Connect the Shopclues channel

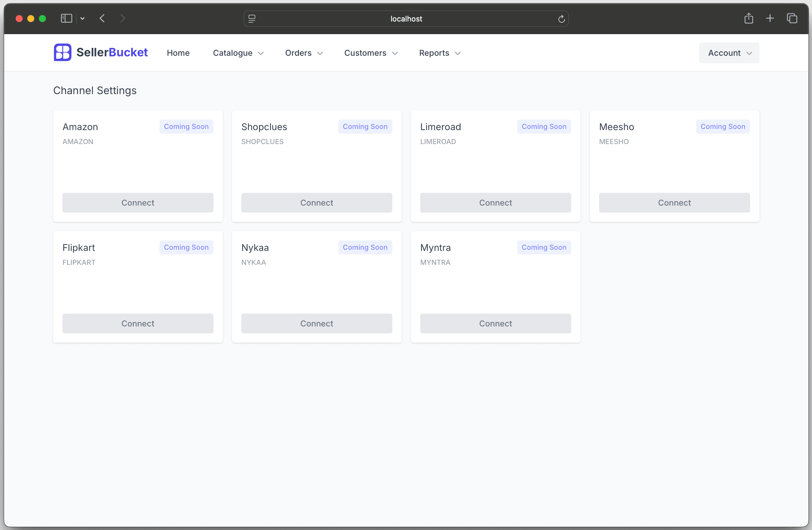(317, 203)
